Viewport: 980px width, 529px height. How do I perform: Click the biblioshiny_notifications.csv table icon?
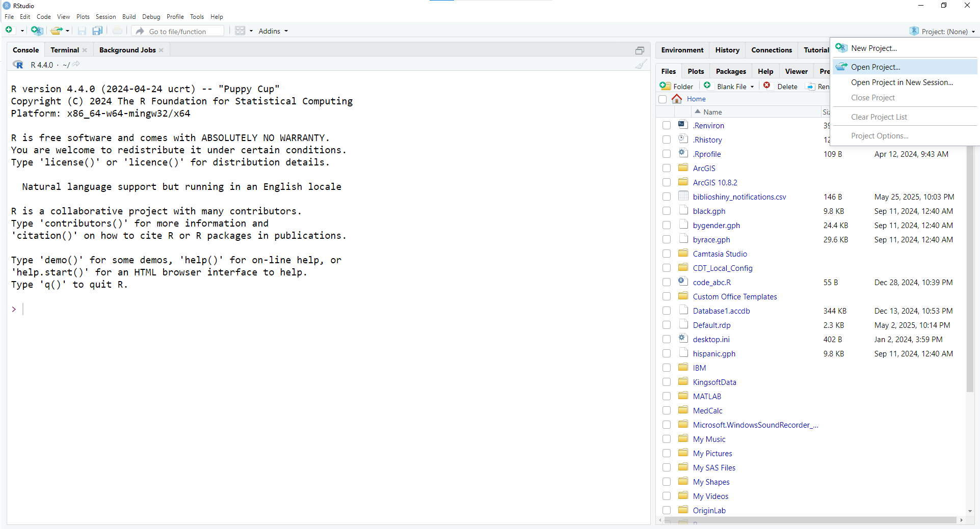tap(683, 196)
